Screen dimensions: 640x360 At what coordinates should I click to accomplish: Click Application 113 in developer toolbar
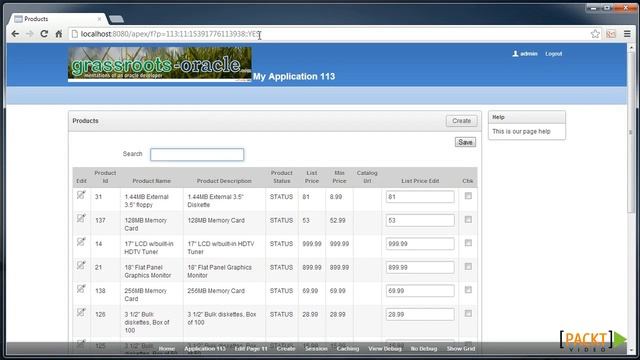tap(205, 349)
